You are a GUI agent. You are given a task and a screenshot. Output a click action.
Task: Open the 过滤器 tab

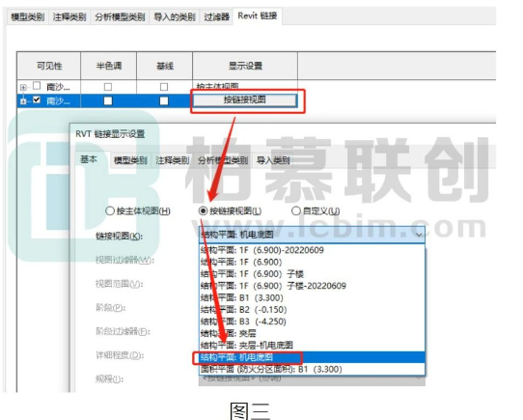point(217,16)
